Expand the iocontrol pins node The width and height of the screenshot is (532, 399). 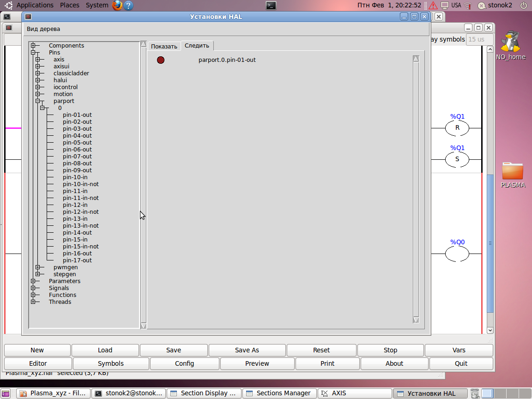tap(38, 87)
